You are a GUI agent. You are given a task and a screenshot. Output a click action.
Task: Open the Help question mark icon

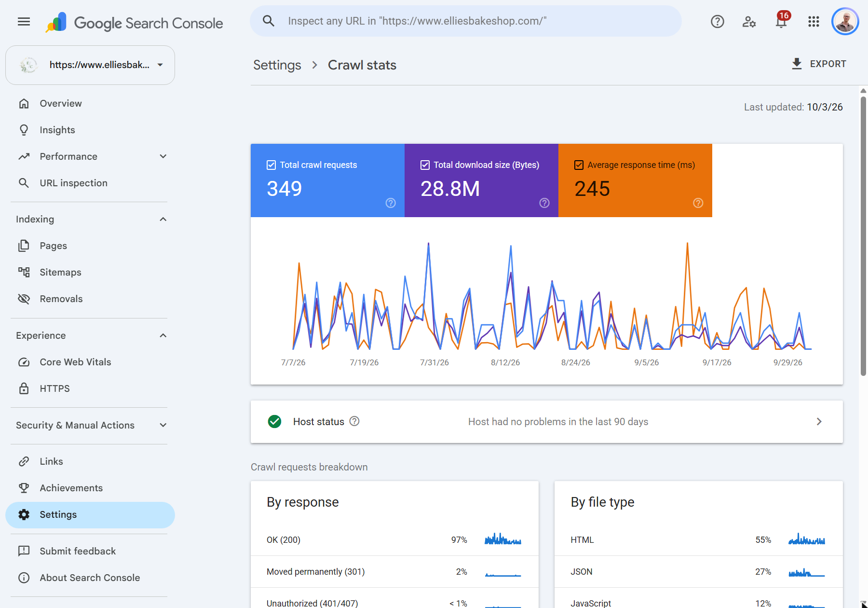pos(717,21)
